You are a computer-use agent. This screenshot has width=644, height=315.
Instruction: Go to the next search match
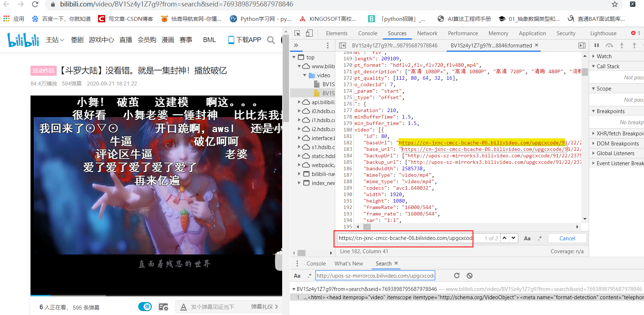click(513, 238)
